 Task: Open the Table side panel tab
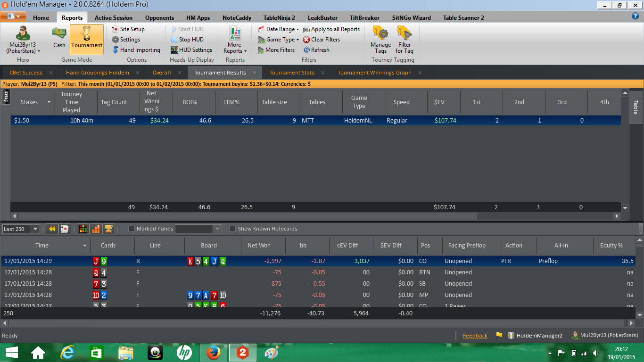pyautogui.click(x=636, y=107)
